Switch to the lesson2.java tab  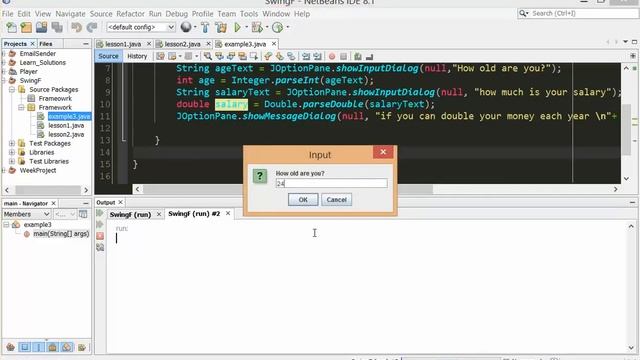pos(182,44)
